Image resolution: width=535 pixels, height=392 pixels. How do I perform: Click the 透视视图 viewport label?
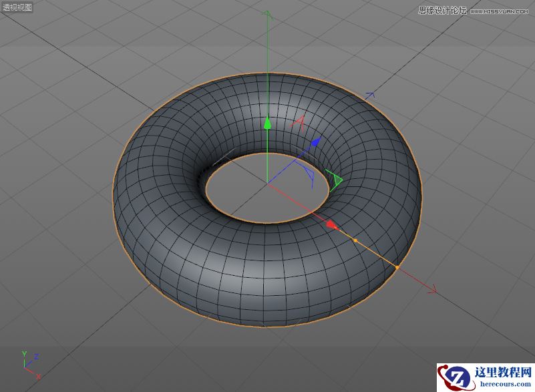click(17, 7)
